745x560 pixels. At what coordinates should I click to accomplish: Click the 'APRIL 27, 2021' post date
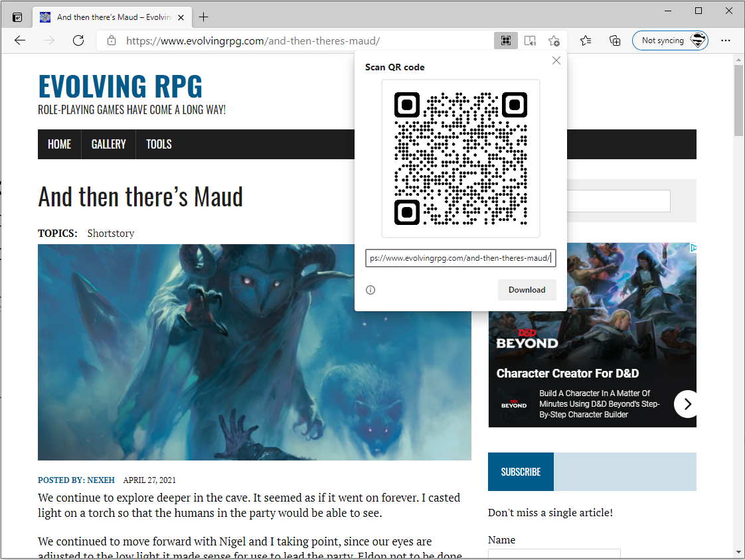pyautogui.click(x=149, y=480)
